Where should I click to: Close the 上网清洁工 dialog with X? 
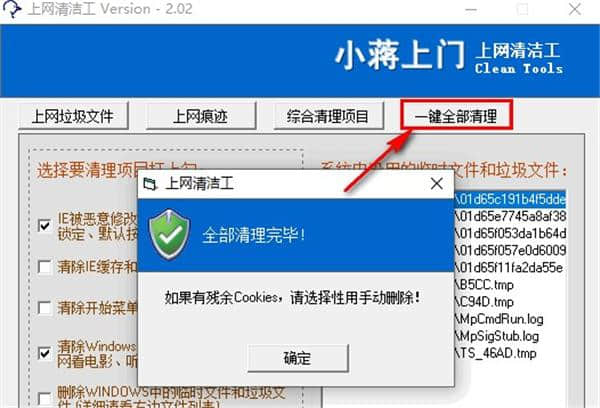[x=437, y=184]
